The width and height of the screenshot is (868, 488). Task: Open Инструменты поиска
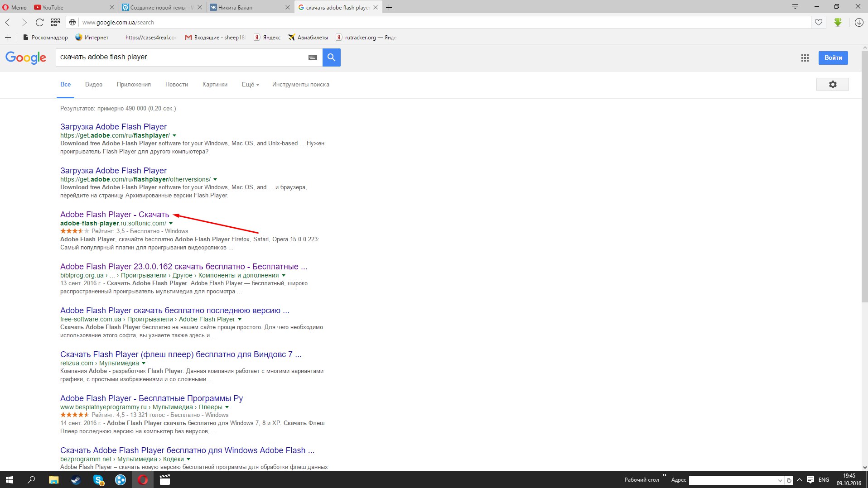click(301, 84)
